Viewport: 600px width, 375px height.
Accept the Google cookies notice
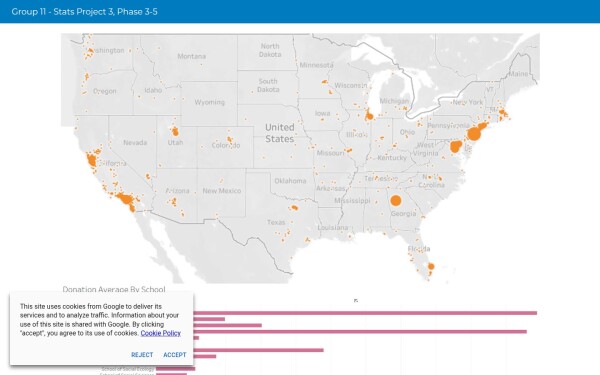click(x=174, y=355)
